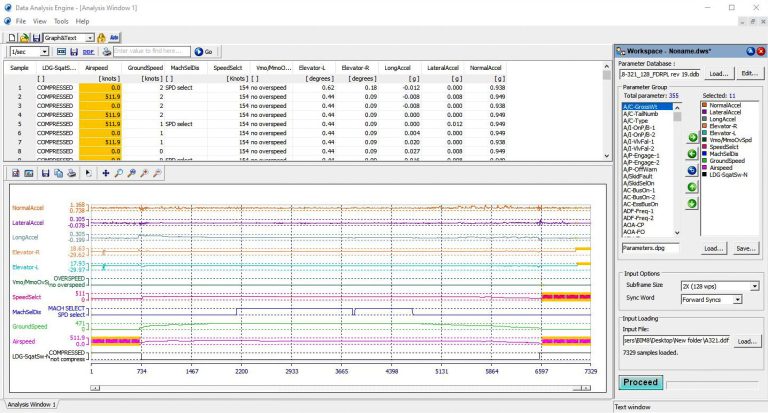Save using the top toolbar disk icon
Image resolution: width=768 pixels, height=413 pixels.
click(x=36, y=38)
